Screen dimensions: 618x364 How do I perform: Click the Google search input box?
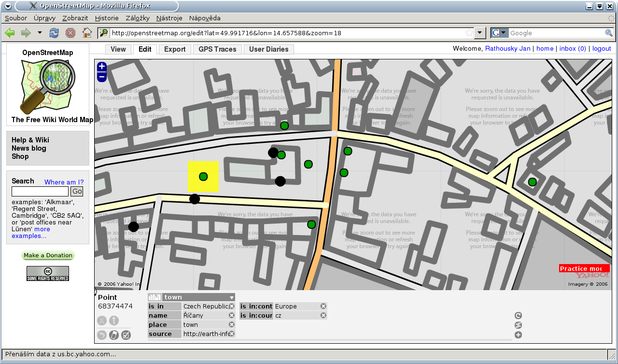point(557,33)
